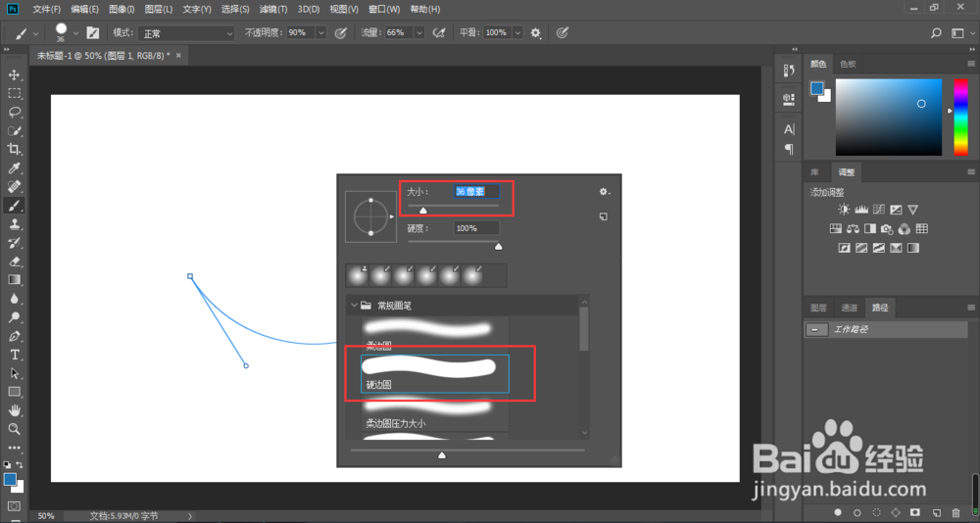
Task: Select the Gradient tool
Action: (x=15, y=280)
